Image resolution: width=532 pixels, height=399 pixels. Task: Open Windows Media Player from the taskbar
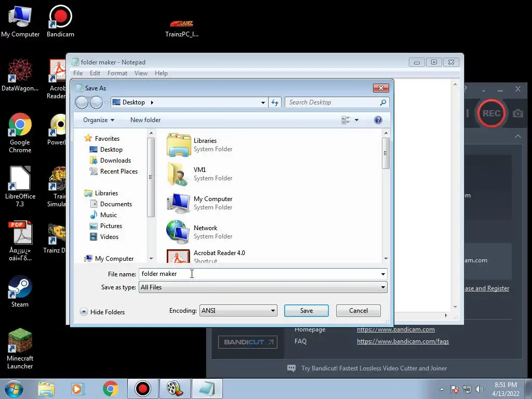(77, 389)
